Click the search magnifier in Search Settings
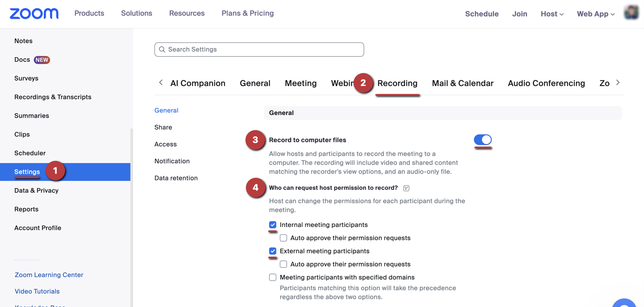644x307 pixels. pos(162,49)
